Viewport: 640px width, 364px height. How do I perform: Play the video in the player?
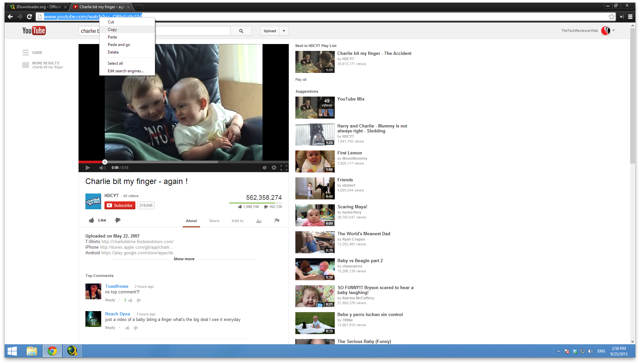point(87,168)
